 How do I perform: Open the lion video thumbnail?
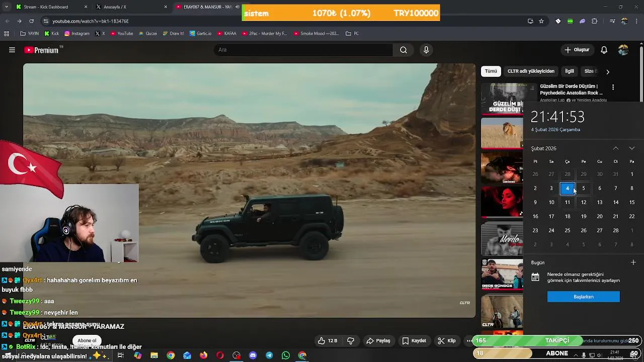(x=502, y=133)
